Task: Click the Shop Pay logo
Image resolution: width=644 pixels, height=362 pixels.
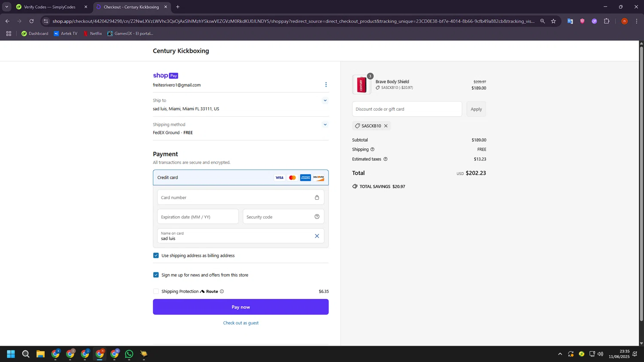Action: (165, 75)
